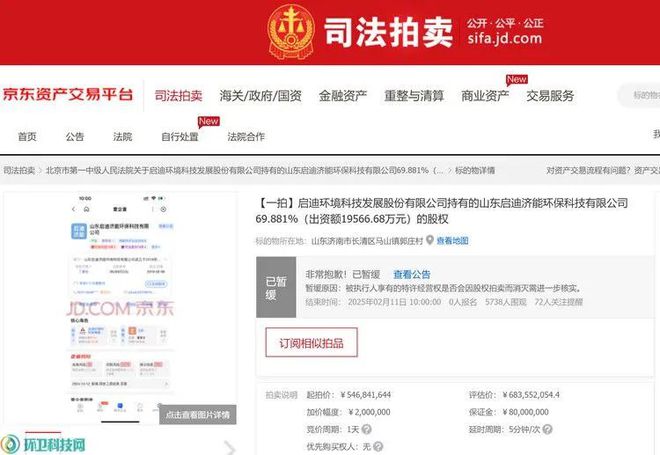Click 点击查看图片详情 overlay button
This screenshot has width=660, height=455.
click(198, 415)
